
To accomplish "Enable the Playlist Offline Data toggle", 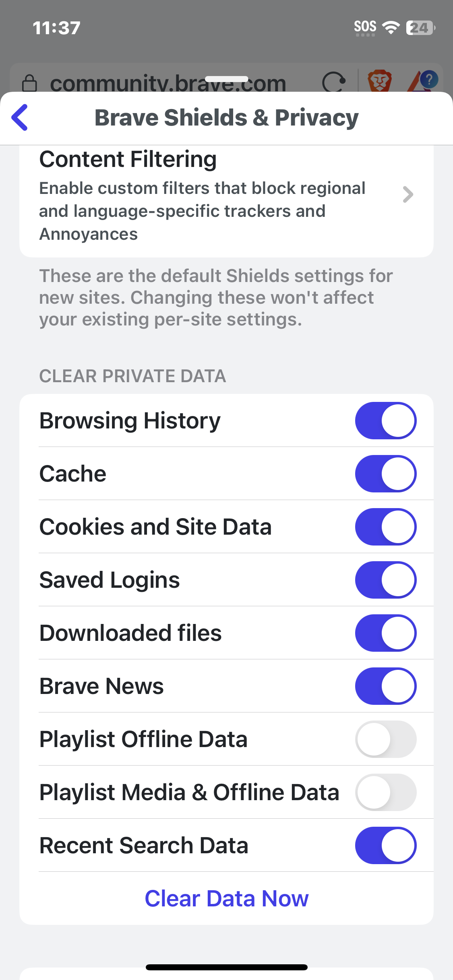I will point(385,739).
